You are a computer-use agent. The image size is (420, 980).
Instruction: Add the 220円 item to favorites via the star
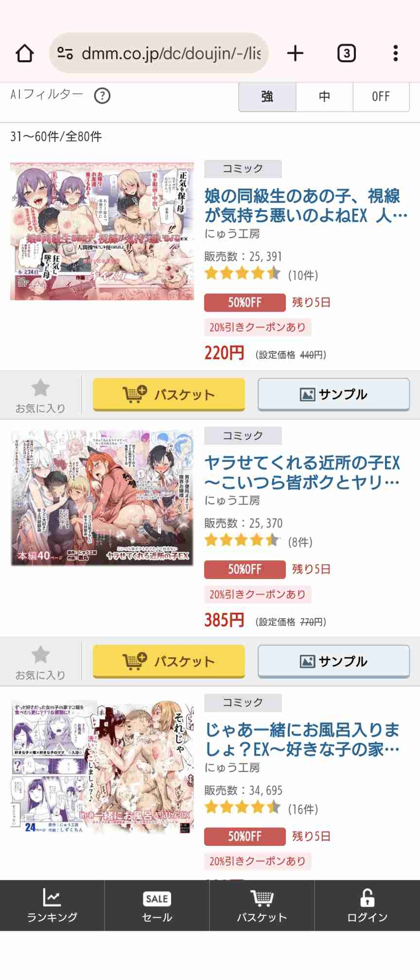[x=40, y=395]
